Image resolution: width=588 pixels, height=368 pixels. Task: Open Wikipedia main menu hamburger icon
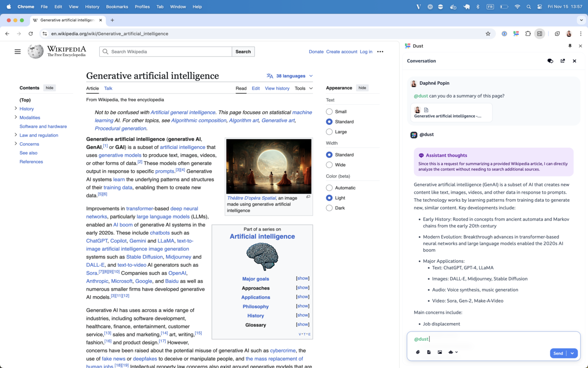tap(17, 52)
